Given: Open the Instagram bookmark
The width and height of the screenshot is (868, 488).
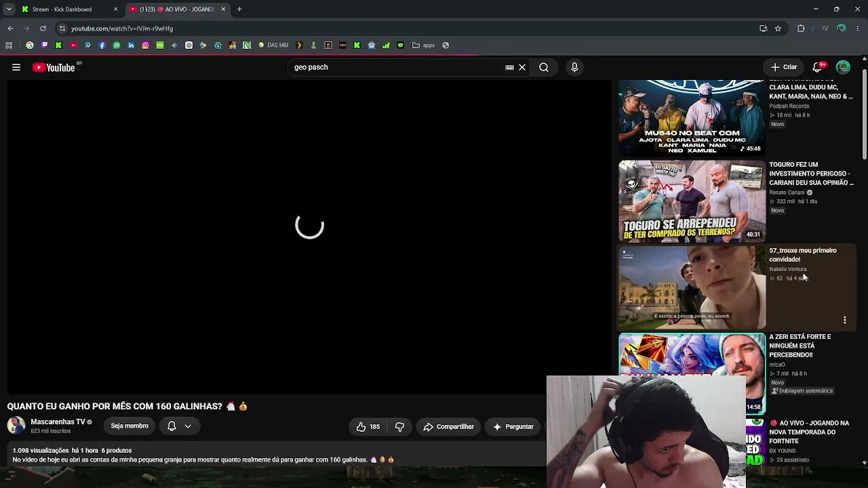Looking at the screenshot, I should pos(145,45).
